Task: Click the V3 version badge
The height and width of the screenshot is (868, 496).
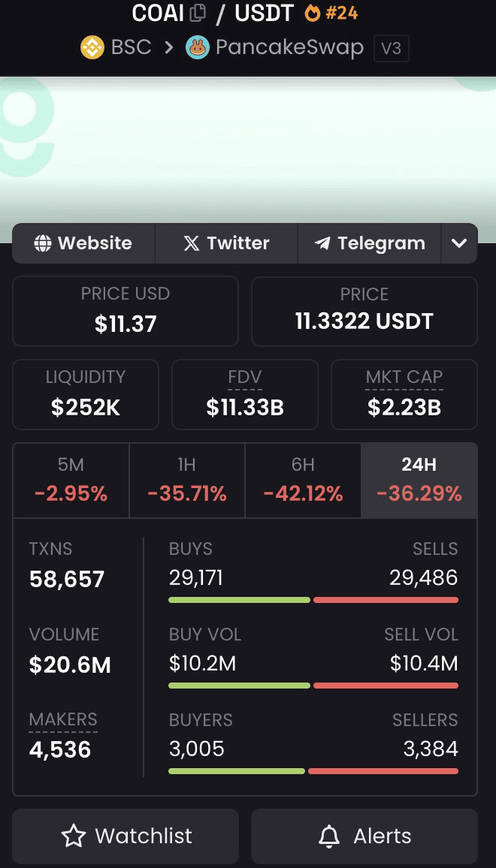Action: [392, 48]
